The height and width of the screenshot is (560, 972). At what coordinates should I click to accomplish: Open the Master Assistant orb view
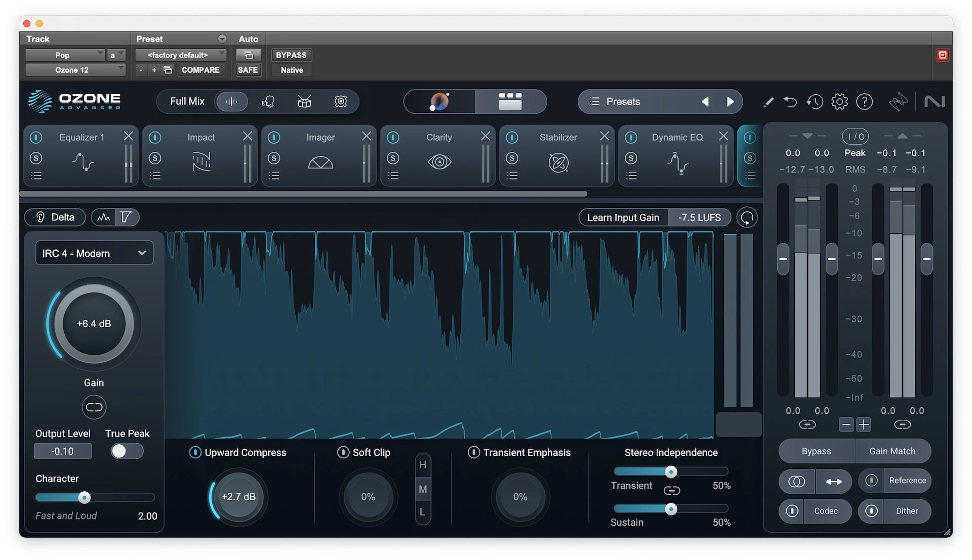(439, 102)
